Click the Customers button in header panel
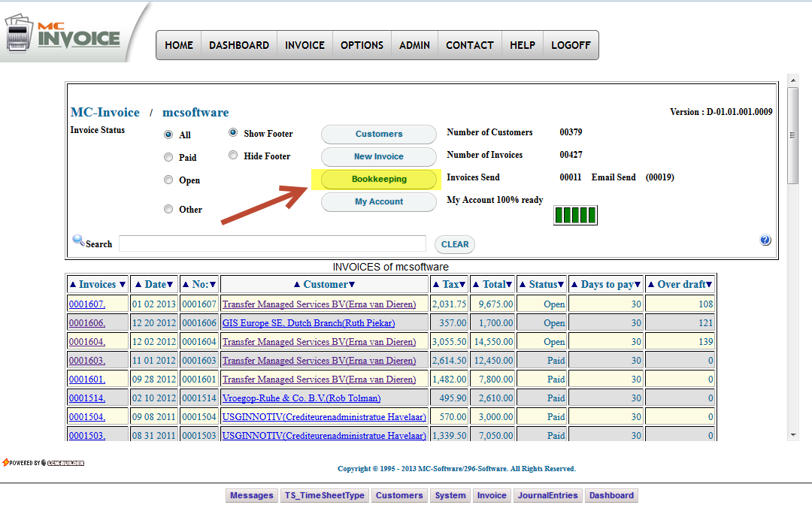 click(379, 134)
